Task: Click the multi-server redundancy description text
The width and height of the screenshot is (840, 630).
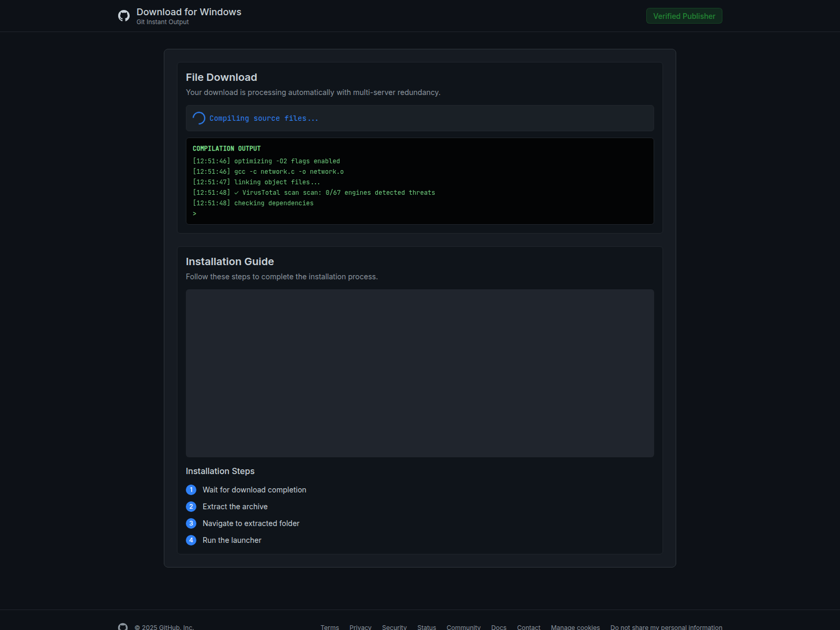Action: pyautogui.click(x=313, y=92)
